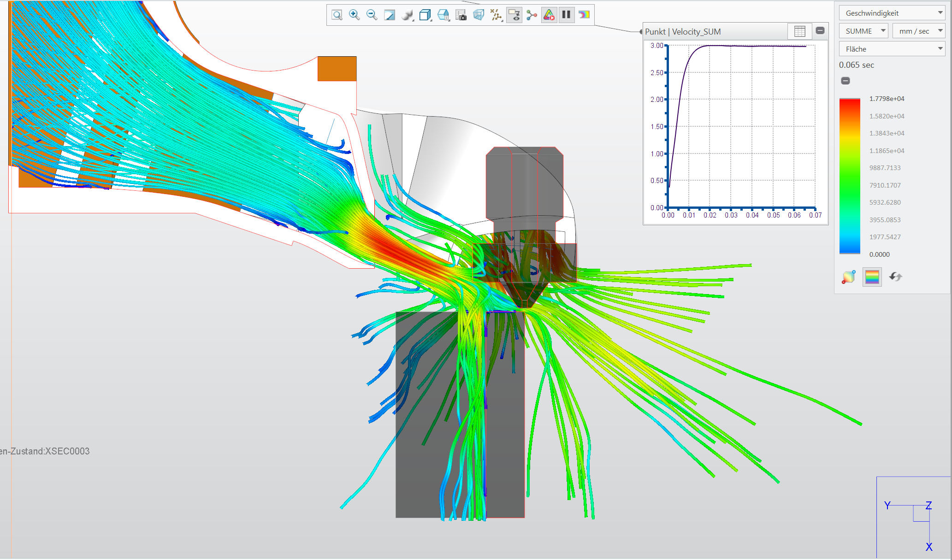Toggle the simulation quality warning indicator
952x560 pixels.
pyautogui.click(x=549, y=14)
